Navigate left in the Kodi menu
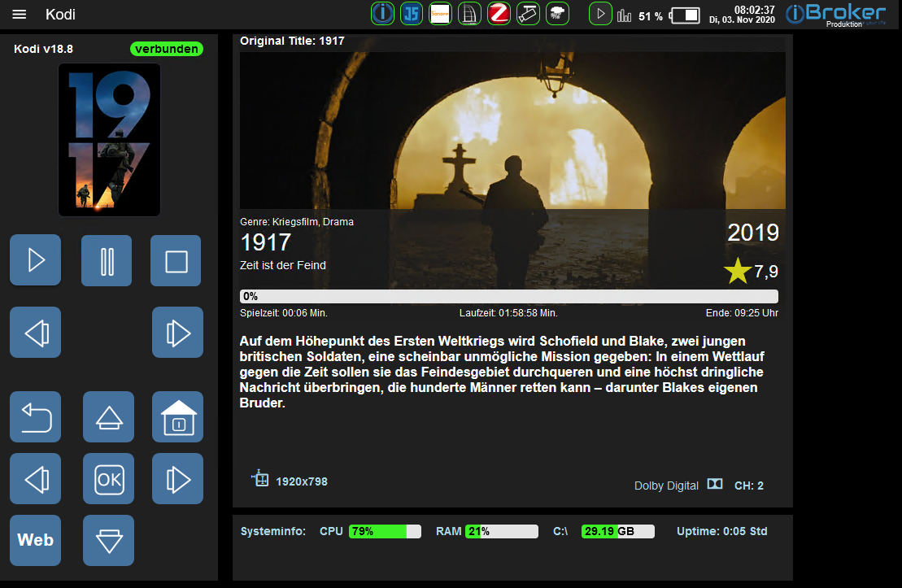The width and height of the screenshot is (902, 588). pos(36,479)
